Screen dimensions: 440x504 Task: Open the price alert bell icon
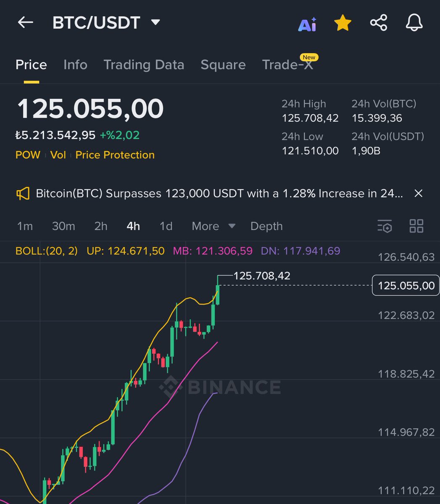(x=414, y=23)
